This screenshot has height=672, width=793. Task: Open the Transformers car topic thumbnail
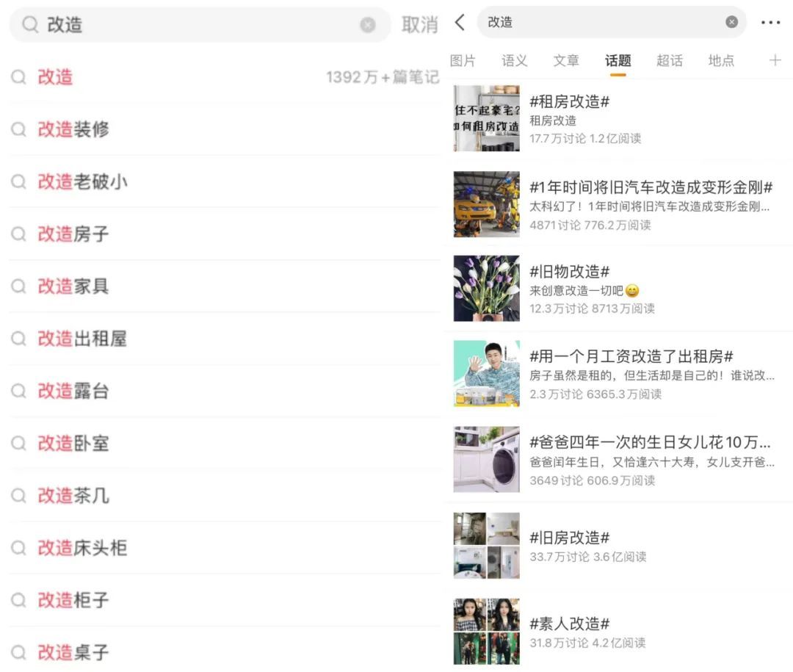[x=486, y=204]
